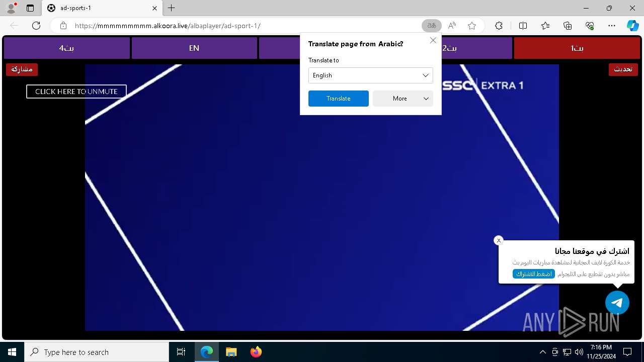Enable split screen view
The height and width of the screenshot is (362, 644).
[x=523, y=26]
